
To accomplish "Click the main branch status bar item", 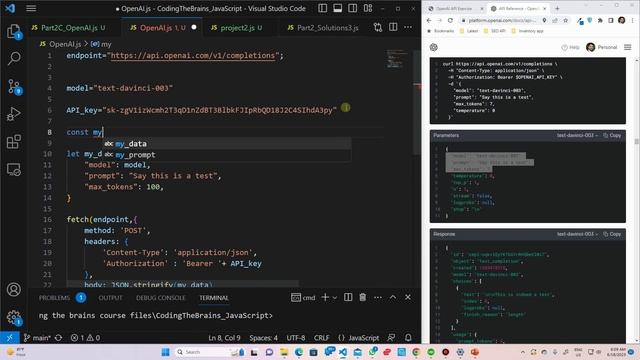I will coord(37,338).
